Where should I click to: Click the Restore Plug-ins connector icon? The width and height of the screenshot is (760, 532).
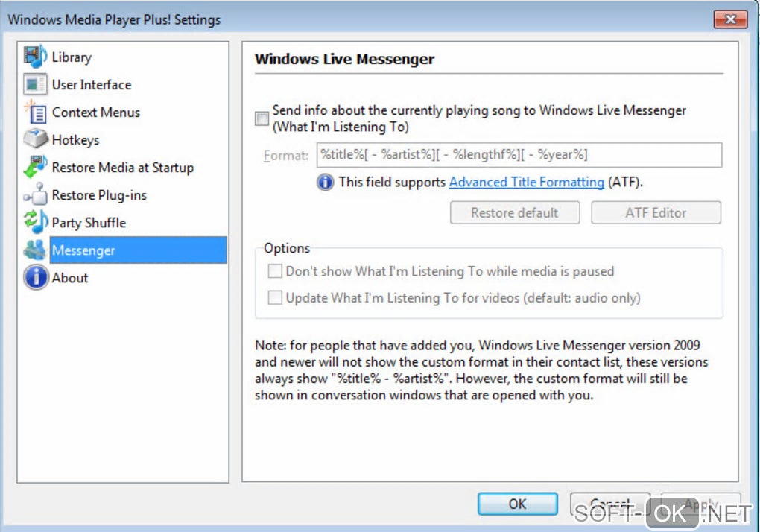coord(35,194)
